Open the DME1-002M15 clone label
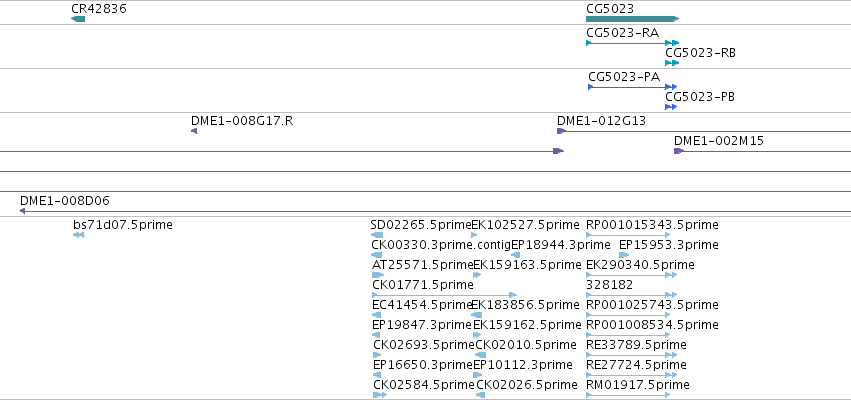Image resolution: width=851 pixels, height=400 pixels. click(719, 141)
